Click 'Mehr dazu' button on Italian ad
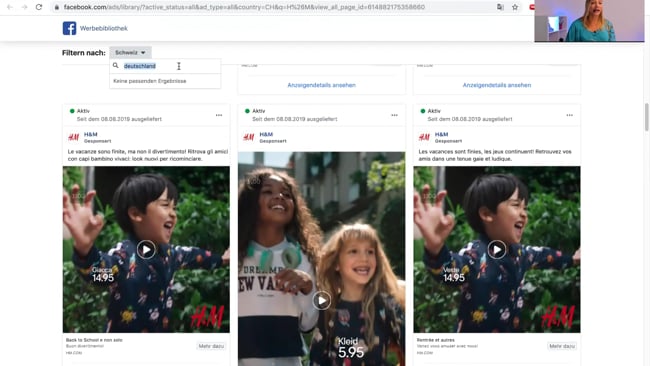 [211, 346]
